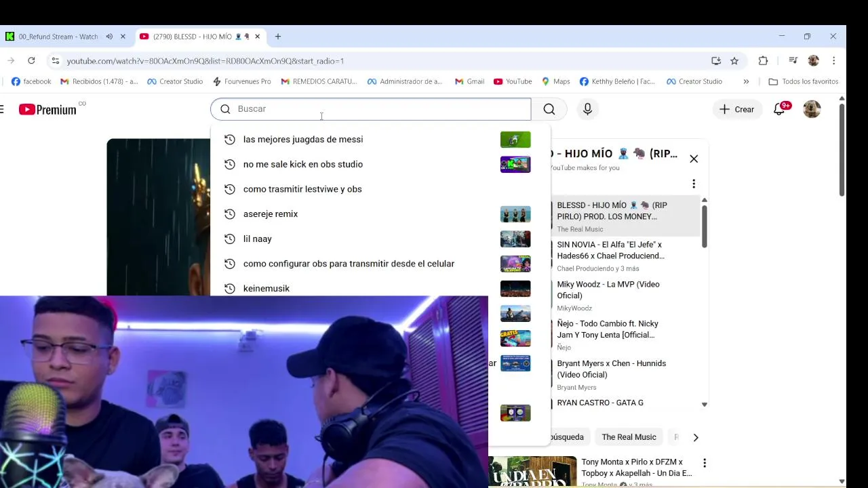The image size is (868, 488).
Task: Open REMEDIOS CARATU bookmark
Action: point(319,81)
